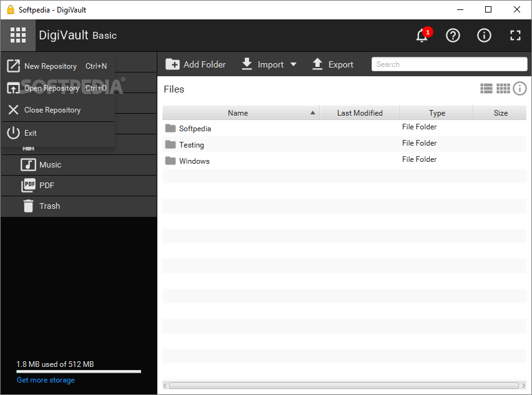Choose Exit from the menu
The image size is (532, 395).
(58, 132)
